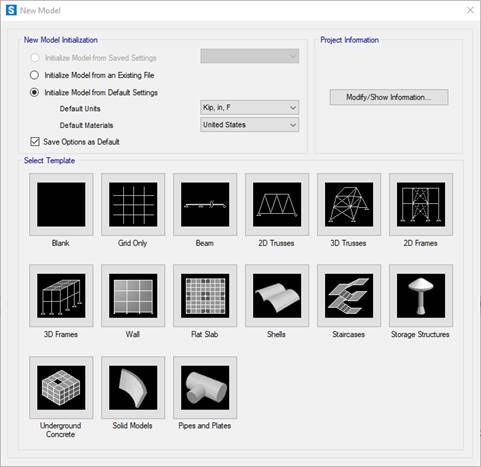
Task: Select the Underground Concrete template
Action: click(x=61, y=387)
